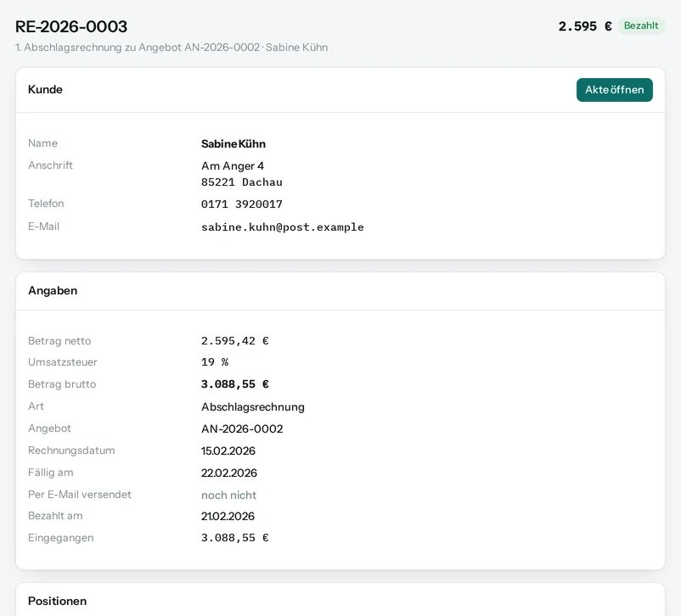Click the Betrag netto label

(x=59, y=341)
